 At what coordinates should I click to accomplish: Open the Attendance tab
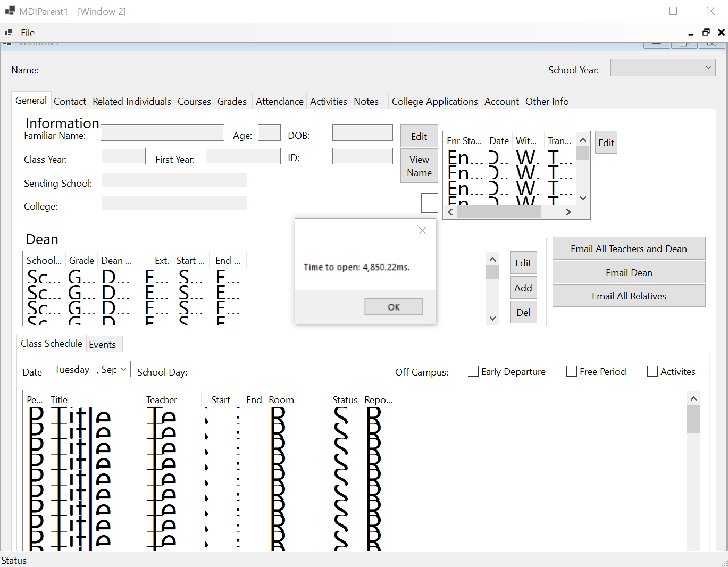tap(280, 102)
